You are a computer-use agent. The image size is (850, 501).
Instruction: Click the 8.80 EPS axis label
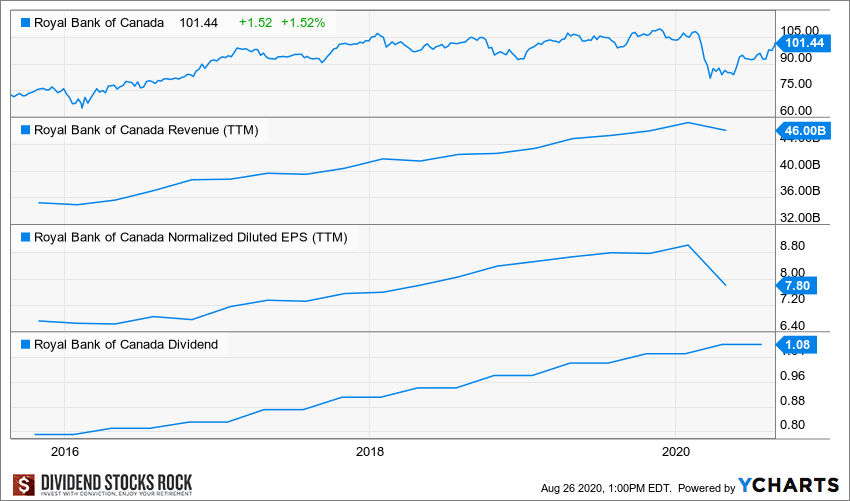click(x=793, y=246)
